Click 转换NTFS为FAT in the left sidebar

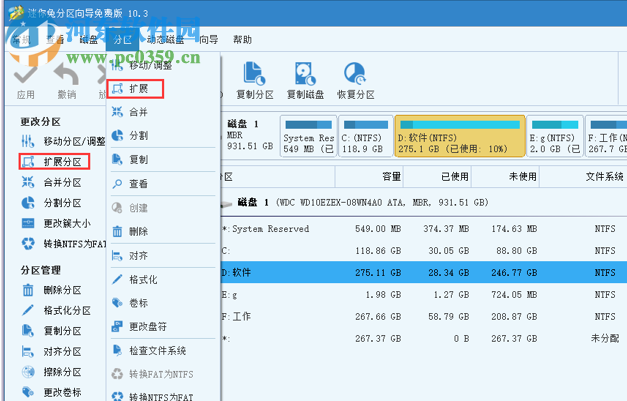click(63, 244)
